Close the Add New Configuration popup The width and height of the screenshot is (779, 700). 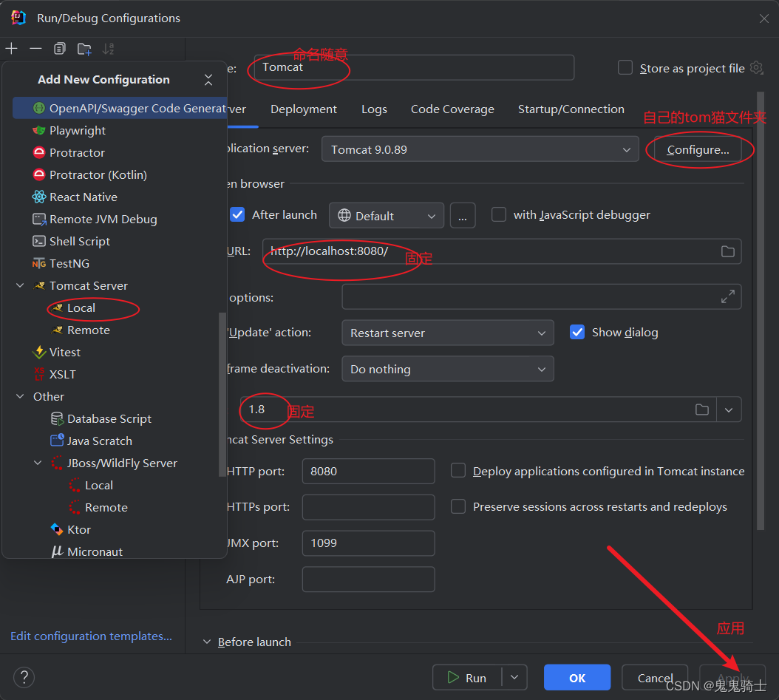click(208, 80)
